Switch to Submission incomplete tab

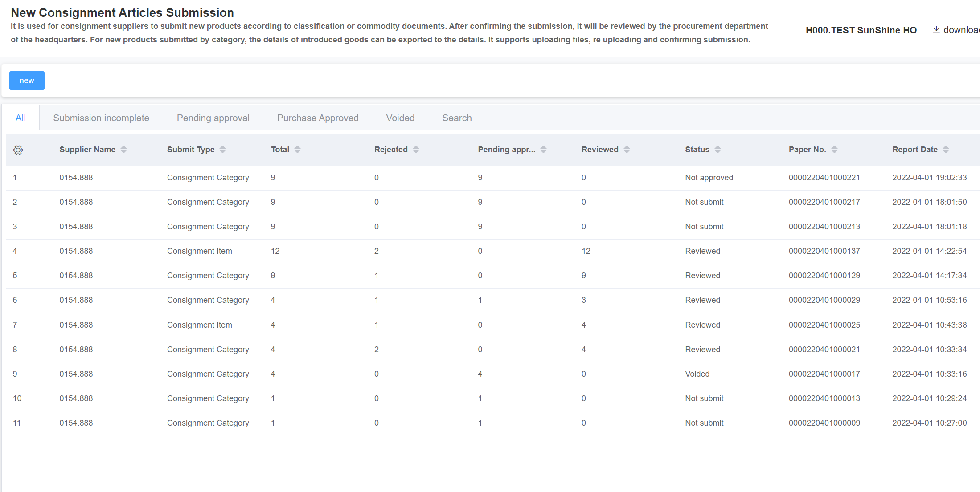tap(101, 118)
